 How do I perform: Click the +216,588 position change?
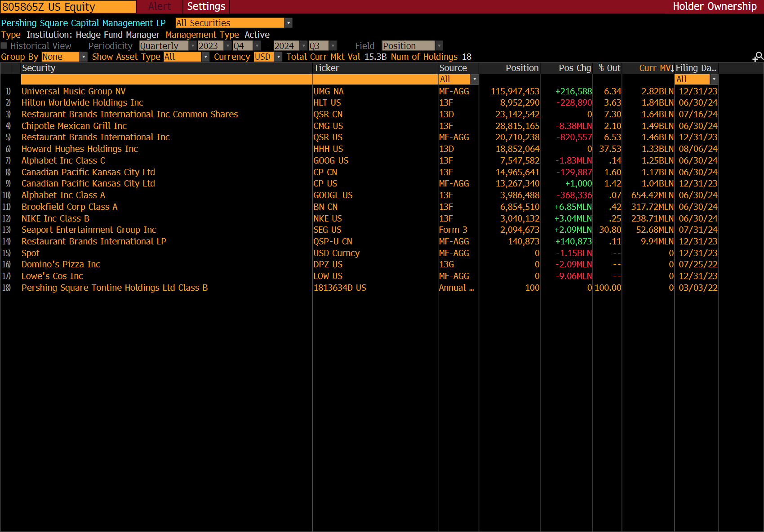tap(573, 91)
